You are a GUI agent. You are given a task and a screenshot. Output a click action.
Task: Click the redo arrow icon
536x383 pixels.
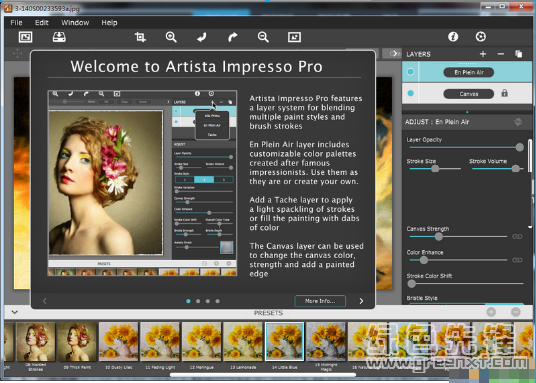pyautogui.click(x=232, y=37)
